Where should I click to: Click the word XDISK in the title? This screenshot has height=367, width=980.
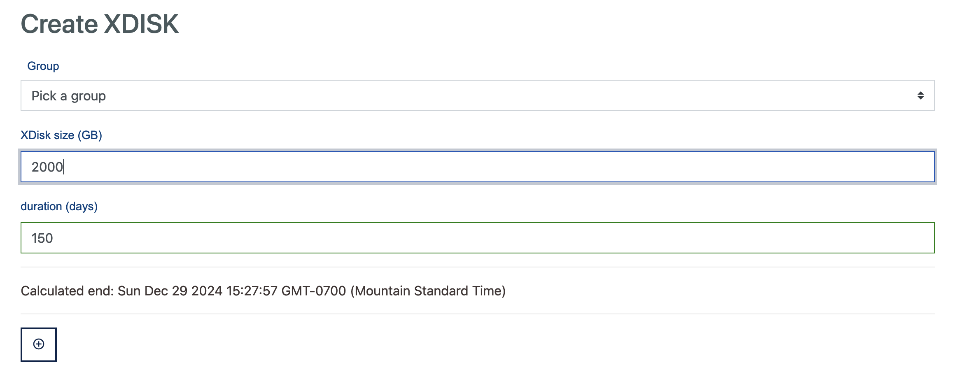141,24
